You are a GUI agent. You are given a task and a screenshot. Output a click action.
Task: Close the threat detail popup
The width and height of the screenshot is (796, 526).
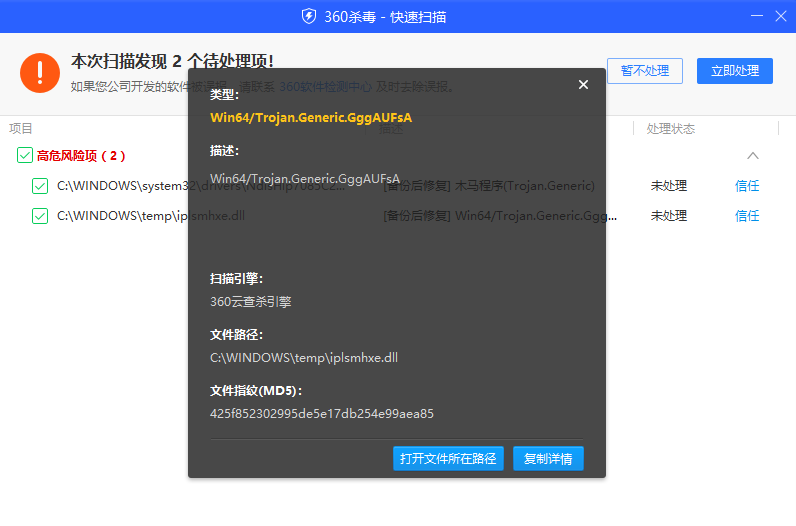583,85
